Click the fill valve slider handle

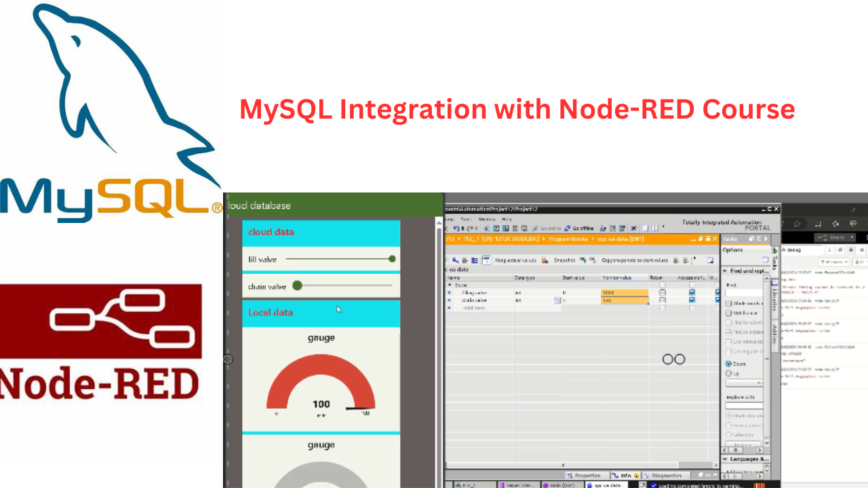click(392, 259)
